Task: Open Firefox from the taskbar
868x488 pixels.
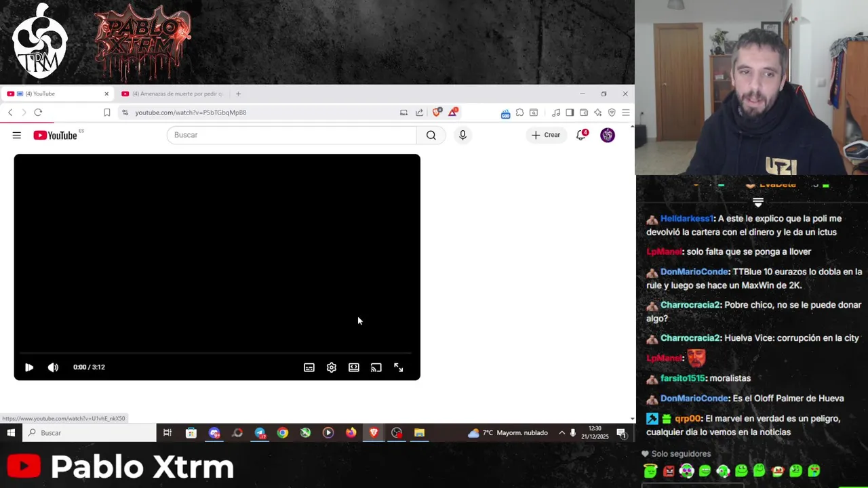Action: coord(351,433)
